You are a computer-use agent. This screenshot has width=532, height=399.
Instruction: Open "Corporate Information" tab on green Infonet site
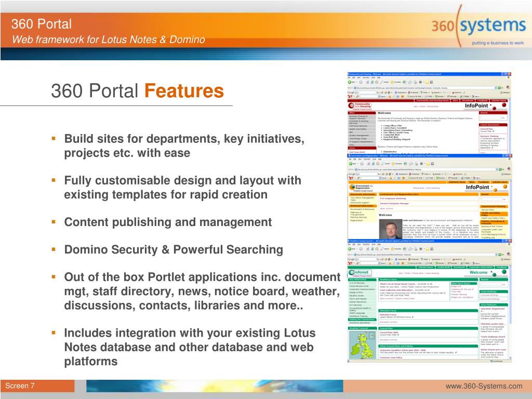click(481, 268)
